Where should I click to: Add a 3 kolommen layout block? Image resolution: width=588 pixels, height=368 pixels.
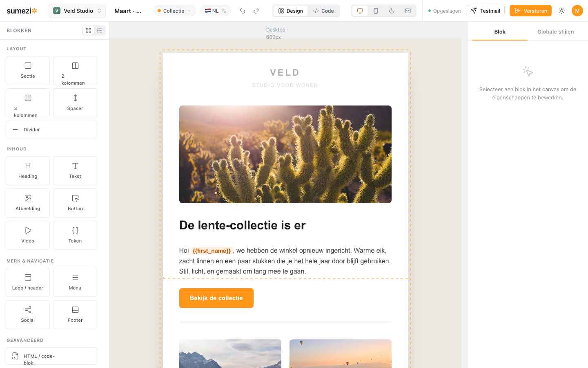pyautogui.click(x=28, y=103)
